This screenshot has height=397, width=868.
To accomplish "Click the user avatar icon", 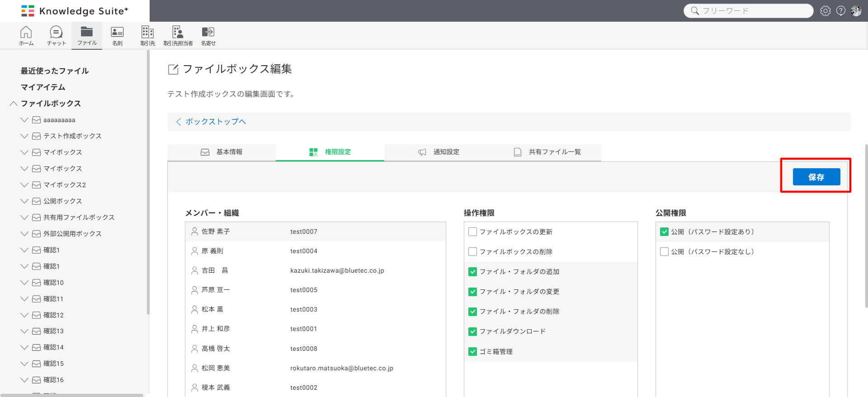I will pos(856,11).
